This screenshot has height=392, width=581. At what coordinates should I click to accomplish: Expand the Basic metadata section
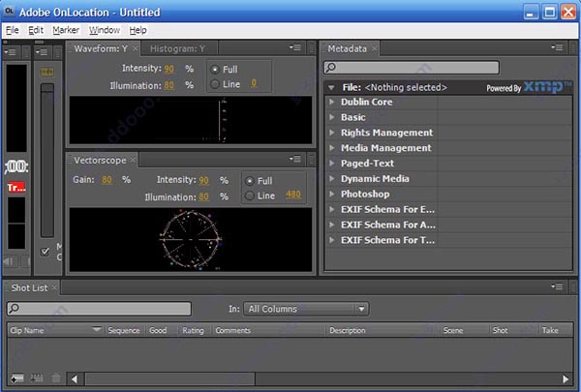tap(331, 117)
